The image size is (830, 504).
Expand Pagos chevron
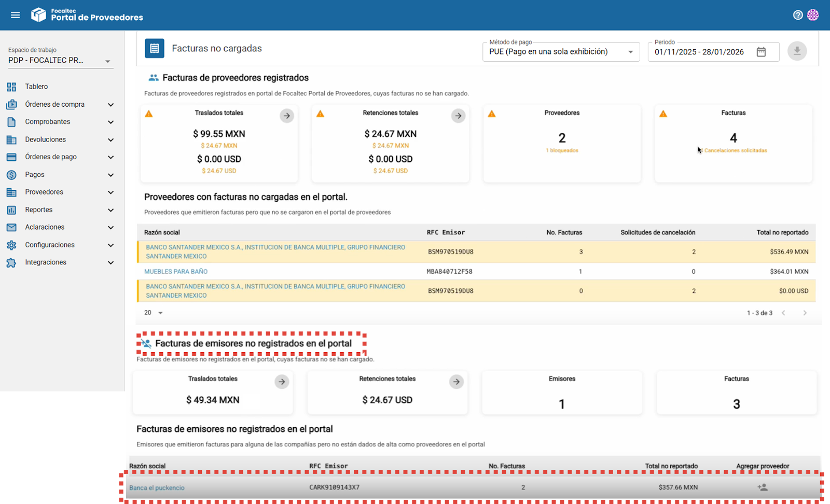(110, 175)
